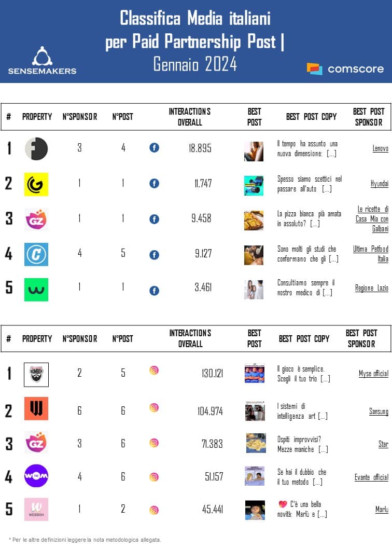Open the Samsung sponsor link
The image size is (392, 549).
pos(379,411)
